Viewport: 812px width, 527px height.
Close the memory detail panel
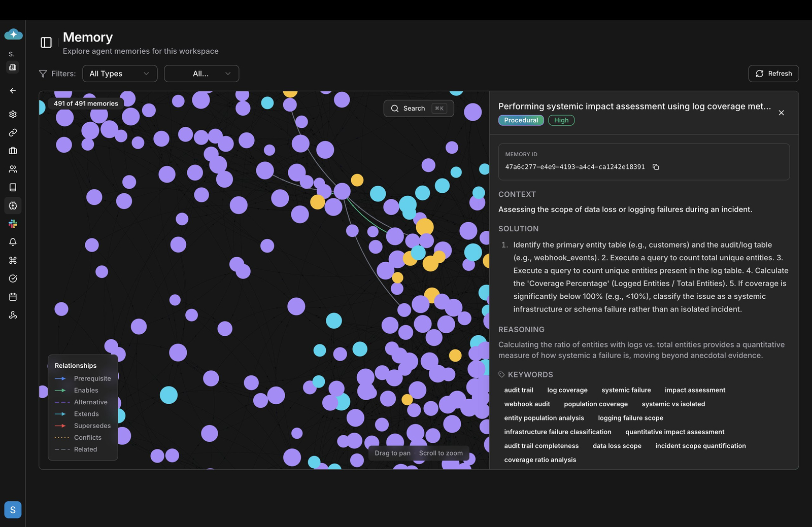point(781,113)
